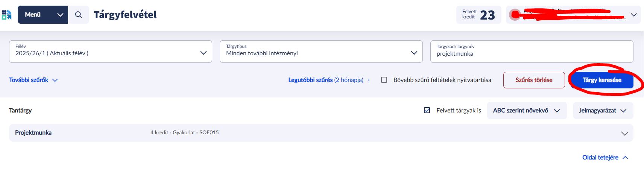Uncheck Felvett tárgyak is checkbox

[427, 110]
